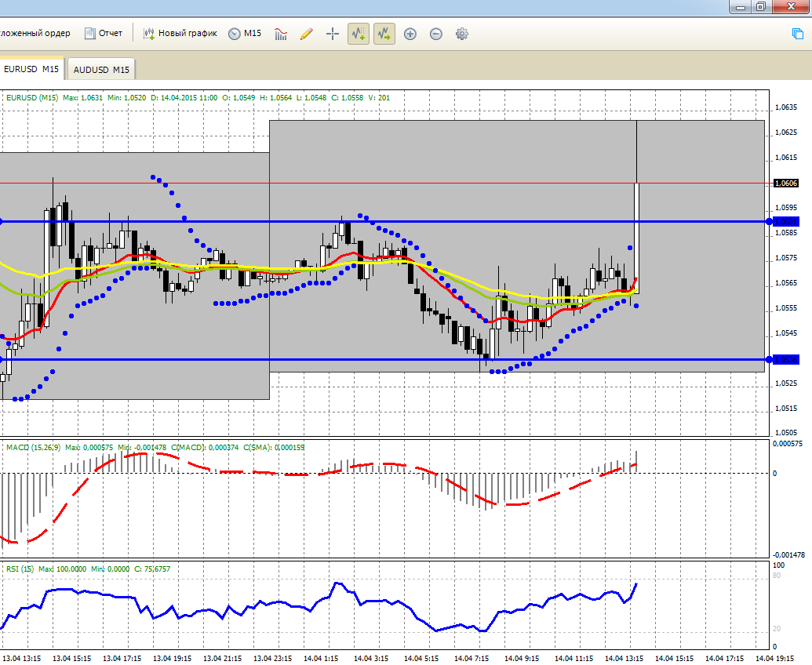Click the 1,0536 blue level price label

(x=785, y=360)
